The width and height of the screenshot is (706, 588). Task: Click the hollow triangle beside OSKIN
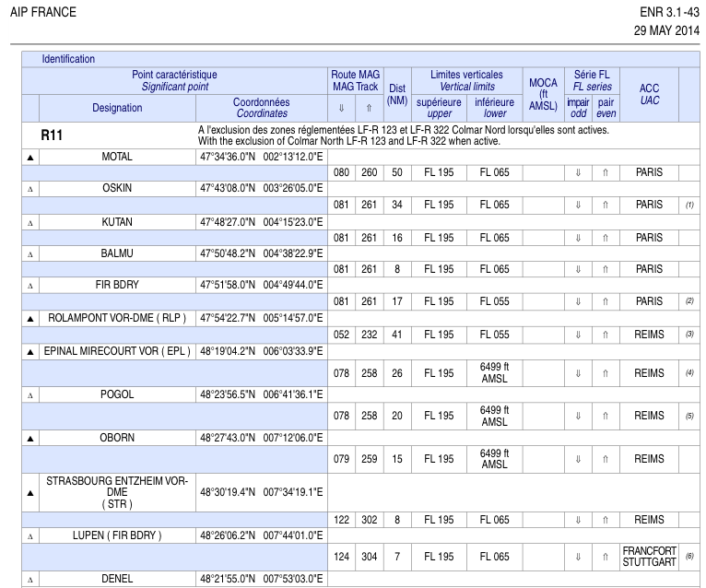coord(30,189)
